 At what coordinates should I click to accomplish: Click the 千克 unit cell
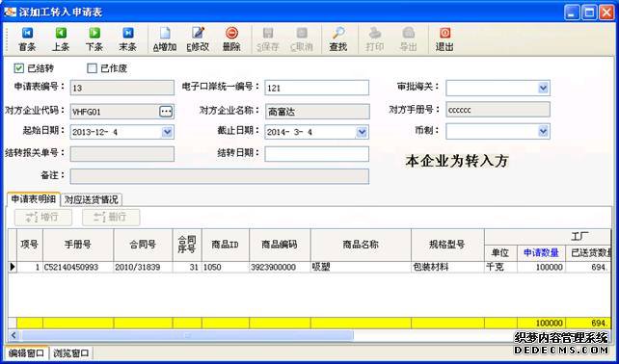pos(501,267)
